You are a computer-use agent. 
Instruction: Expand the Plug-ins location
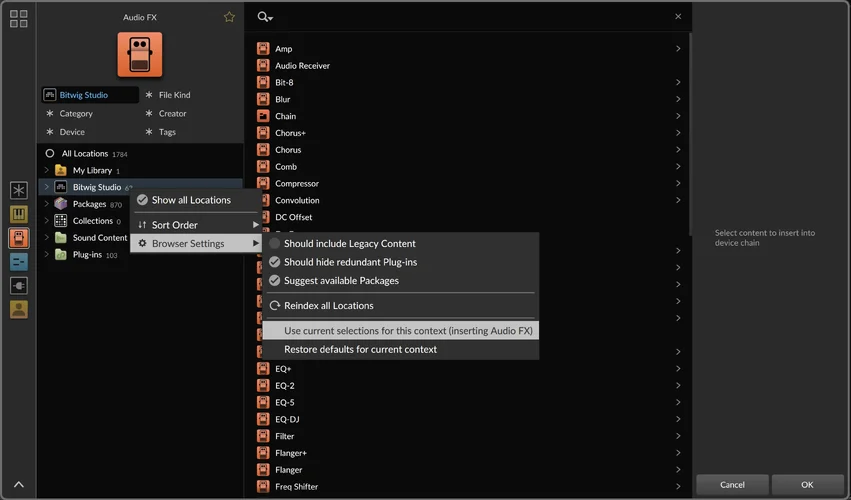[x=46, y=255]
